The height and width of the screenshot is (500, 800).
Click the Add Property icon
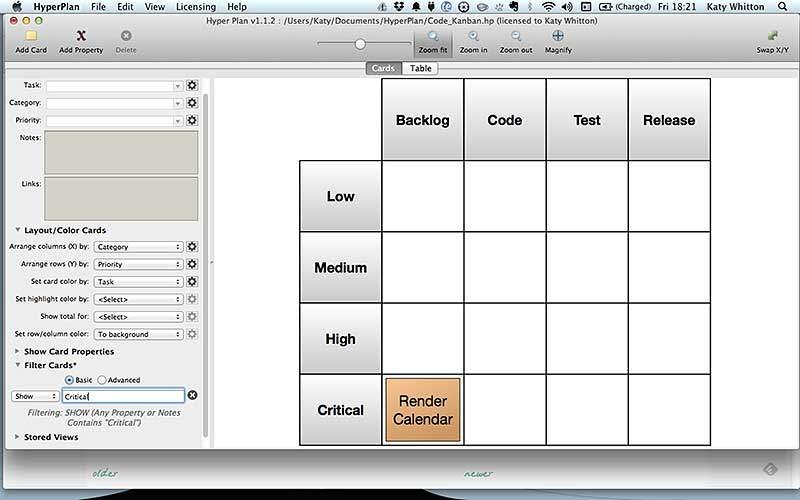80,36
